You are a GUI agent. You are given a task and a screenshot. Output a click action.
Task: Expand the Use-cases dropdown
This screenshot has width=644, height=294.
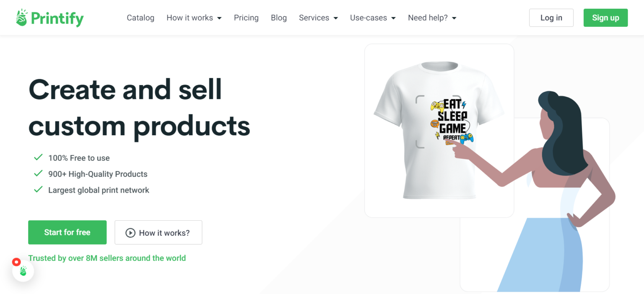(x=372, y=18)
